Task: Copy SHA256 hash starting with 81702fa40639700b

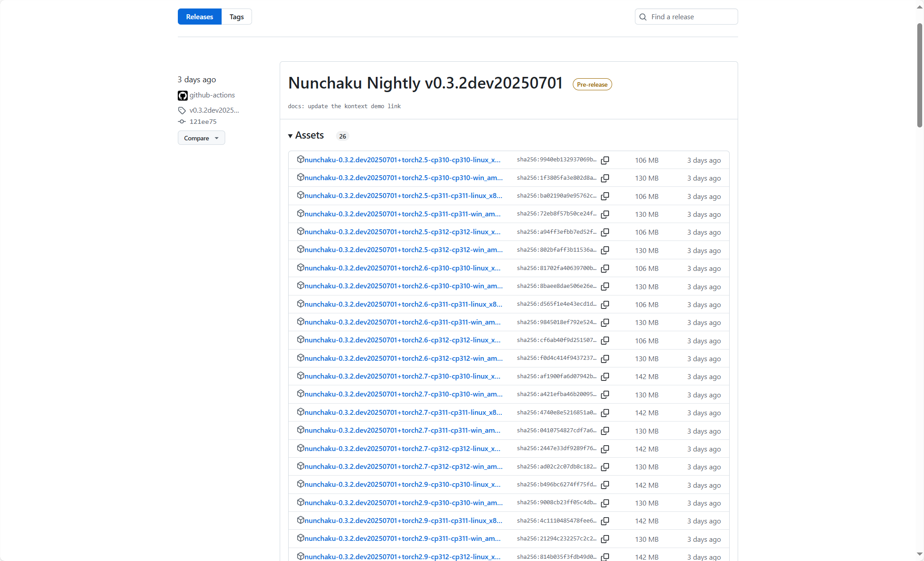Action: point(605,268)
